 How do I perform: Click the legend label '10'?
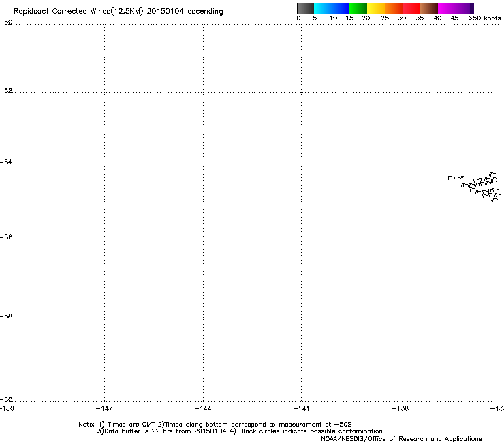tap(333, 18)
